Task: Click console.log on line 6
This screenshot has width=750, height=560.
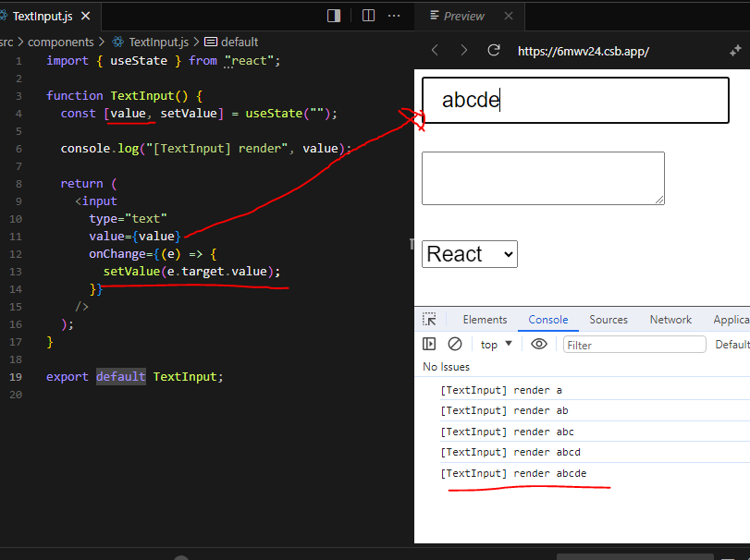Action: [x=99, y=149]
